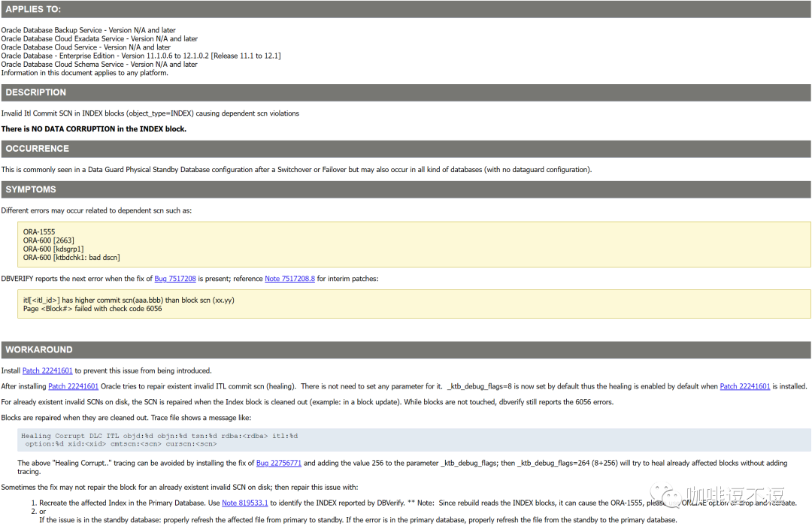Click 'Oracle Database Cloud Service - Version N/A' line

(x=86, y=47)
